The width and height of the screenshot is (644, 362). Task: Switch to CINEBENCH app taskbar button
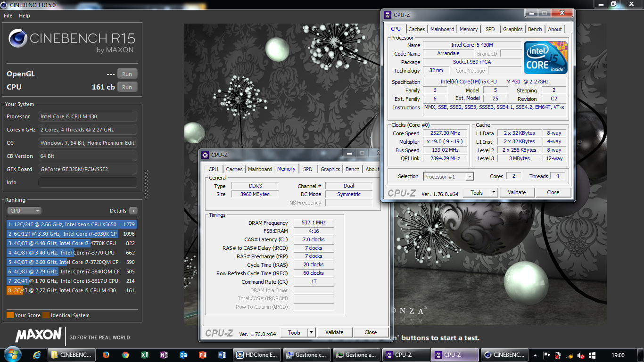coord(504,355)
